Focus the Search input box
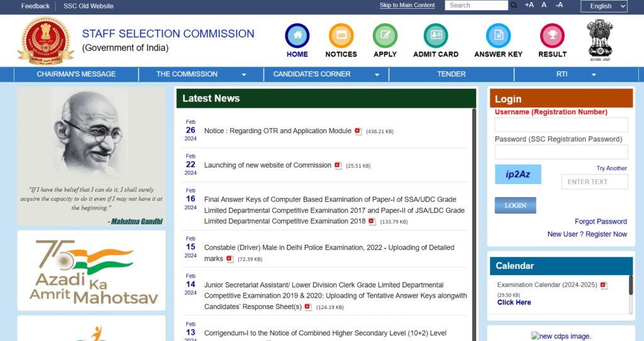The image size is (644, 341). point(477,5)
